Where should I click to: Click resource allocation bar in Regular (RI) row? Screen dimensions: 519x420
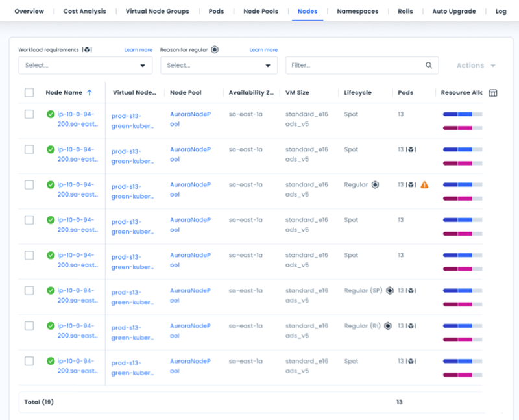[x=462, y=326]
